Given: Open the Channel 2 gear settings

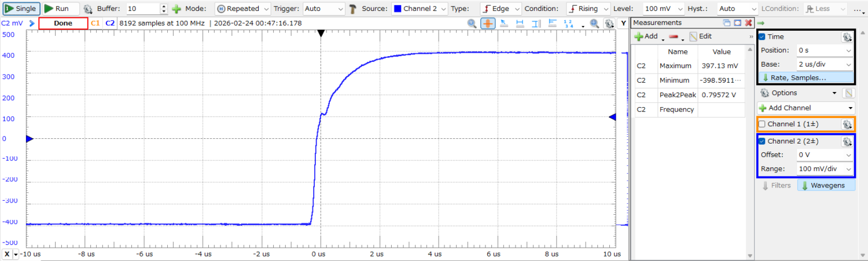Looking at the screenshot, I should 847,141.
